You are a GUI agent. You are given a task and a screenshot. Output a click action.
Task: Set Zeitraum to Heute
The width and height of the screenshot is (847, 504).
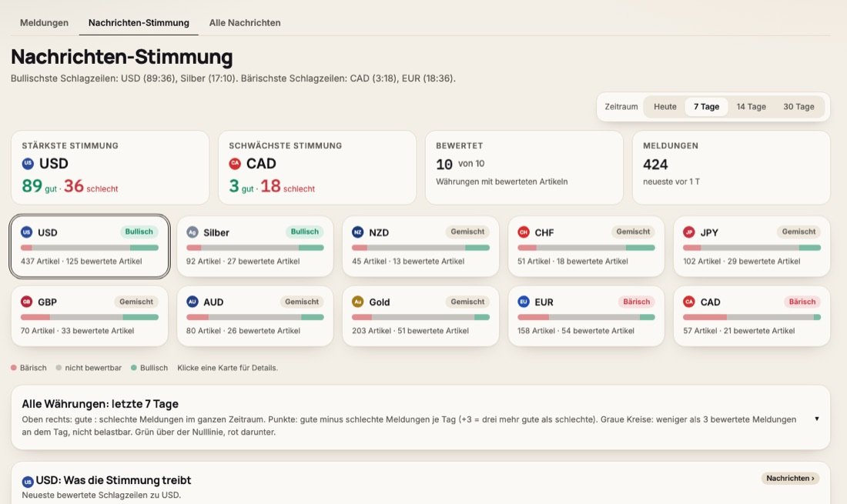click(665, 107)
